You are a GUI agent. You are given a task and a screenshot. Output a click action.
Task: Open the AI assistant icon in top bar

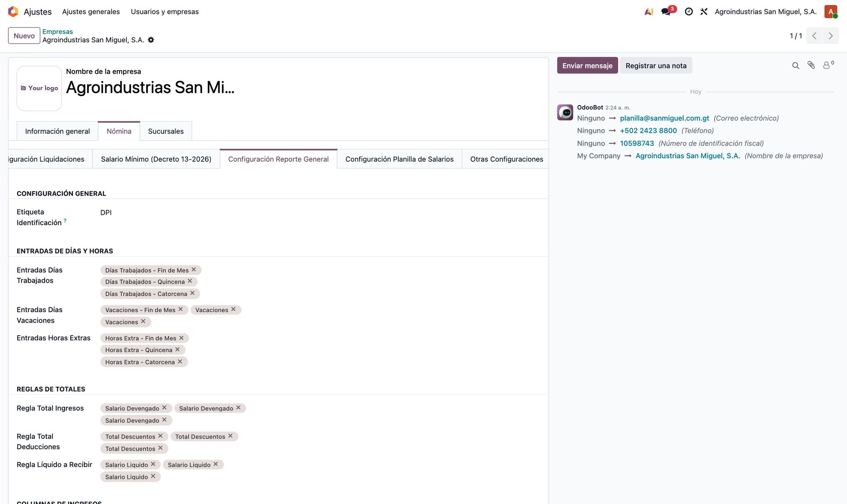click(648, 11)
